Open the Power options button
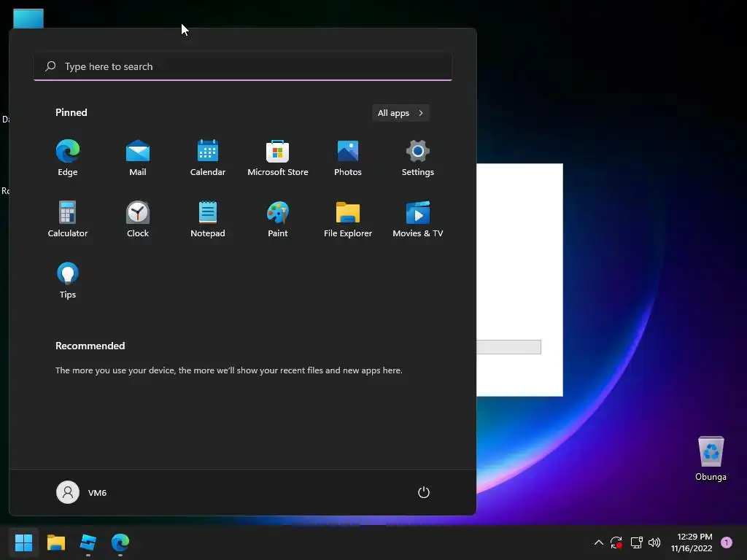Screen dimensions: 747x560 coord(424,492)
